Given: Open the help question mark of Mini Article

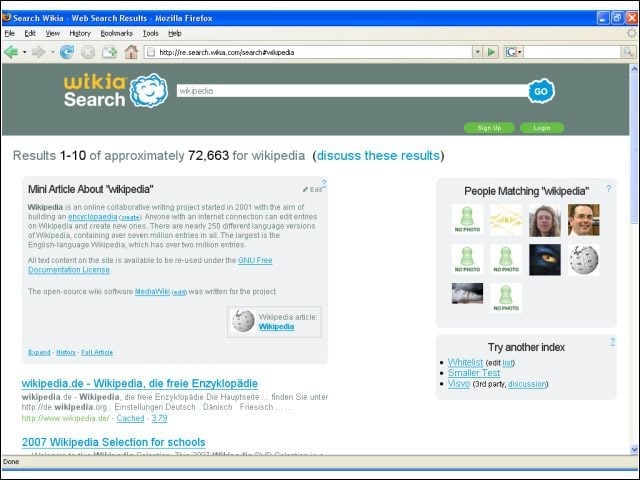Looking at the screenshot, I should 324,182.
